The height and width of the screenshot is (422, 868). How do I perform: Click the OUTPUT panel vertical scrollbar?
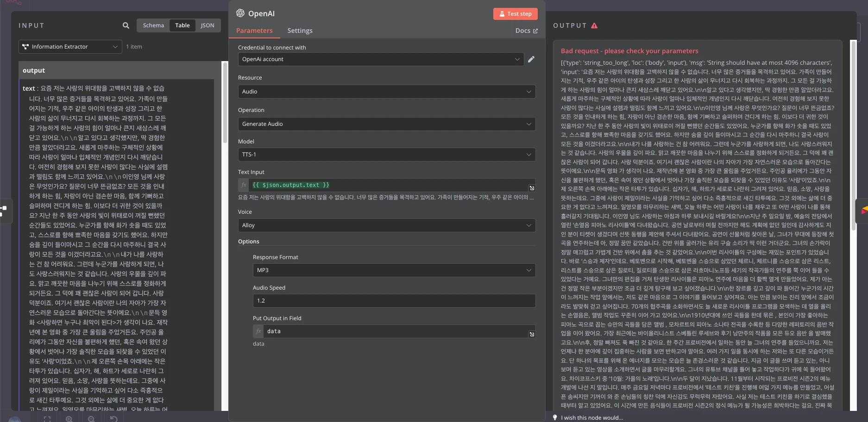tap(854, 135)
